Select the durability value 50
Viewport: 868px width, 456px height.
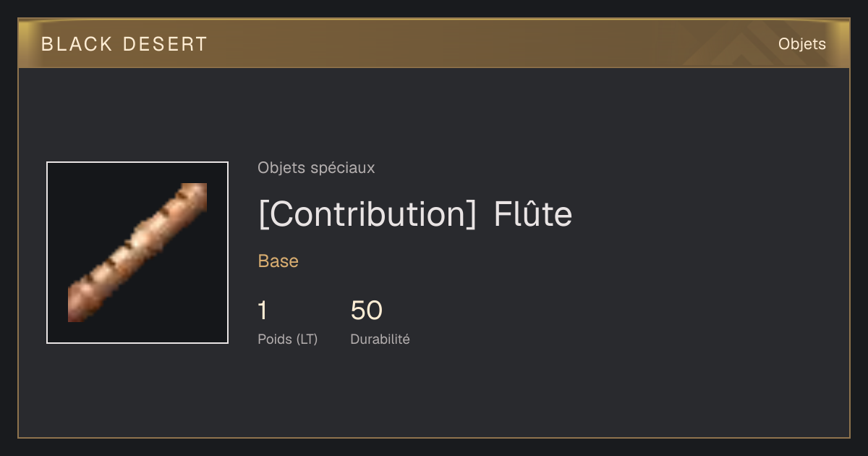pyautogui.click(x=367, y=311)
